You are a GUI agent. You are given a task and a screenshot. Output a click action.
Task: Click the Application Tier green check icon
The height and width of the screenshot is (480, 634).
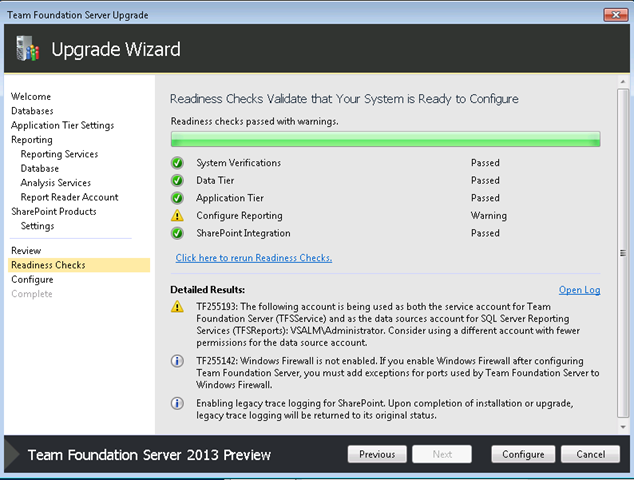coord(177,198)
